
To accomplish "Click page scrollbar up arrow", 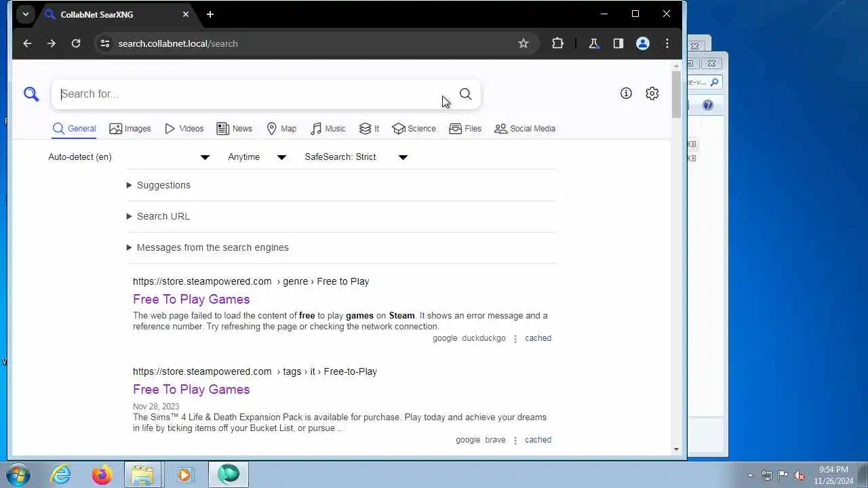I will 676,66.
